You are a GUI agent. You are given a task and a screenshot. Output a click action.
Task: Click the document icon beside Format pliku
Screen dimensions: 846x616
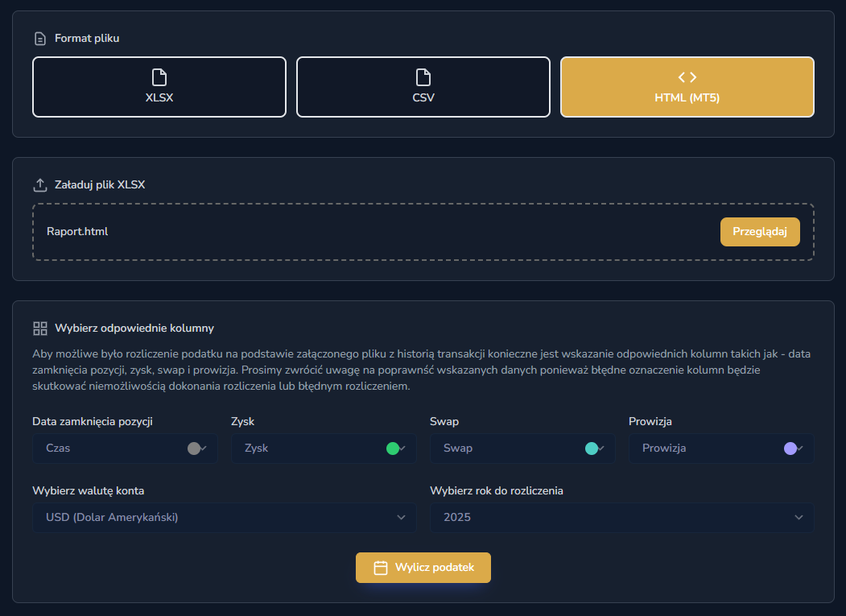(40, 39)
